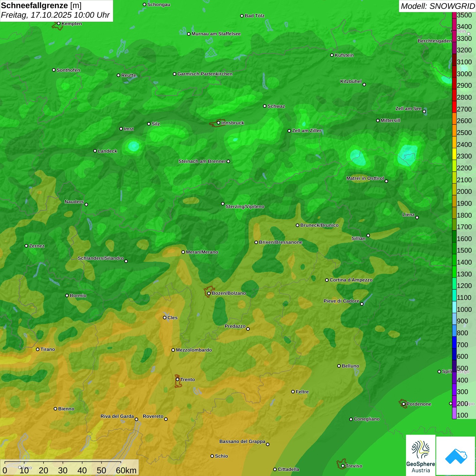
Task: Click the Landeck location dot
Action: 95,151
